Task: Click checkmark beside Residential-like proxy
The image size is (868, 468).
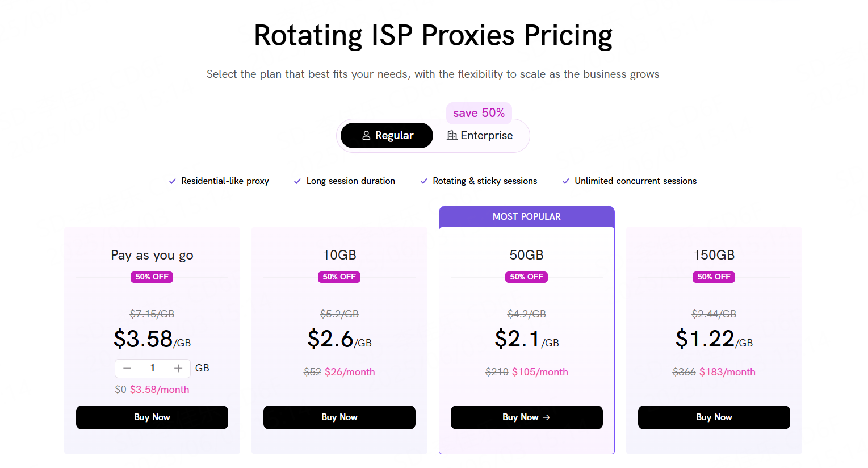Action: click(173, 181)
